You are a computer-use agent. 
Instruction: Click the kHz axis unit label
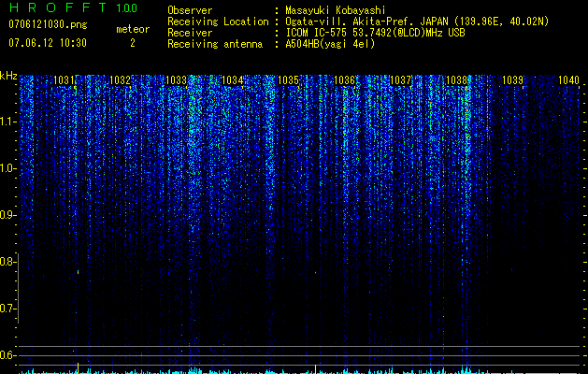pyautogui.click(x=8, y=76)
